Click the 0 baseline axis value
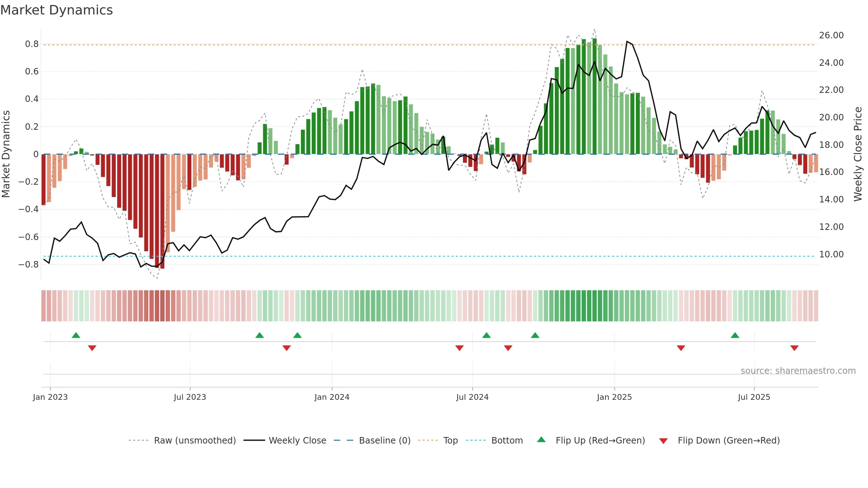Viewport: 868px width, 488px height. point(36,154)
